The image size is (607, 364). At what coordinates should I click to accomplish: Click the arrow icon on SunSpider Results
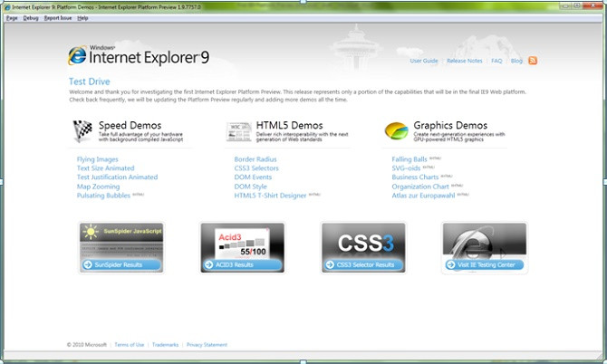(88, 264)
